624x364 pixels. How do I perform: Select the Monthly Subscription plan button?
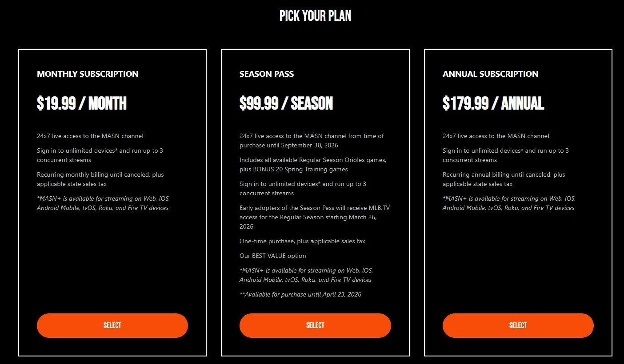tap(112, 325)
